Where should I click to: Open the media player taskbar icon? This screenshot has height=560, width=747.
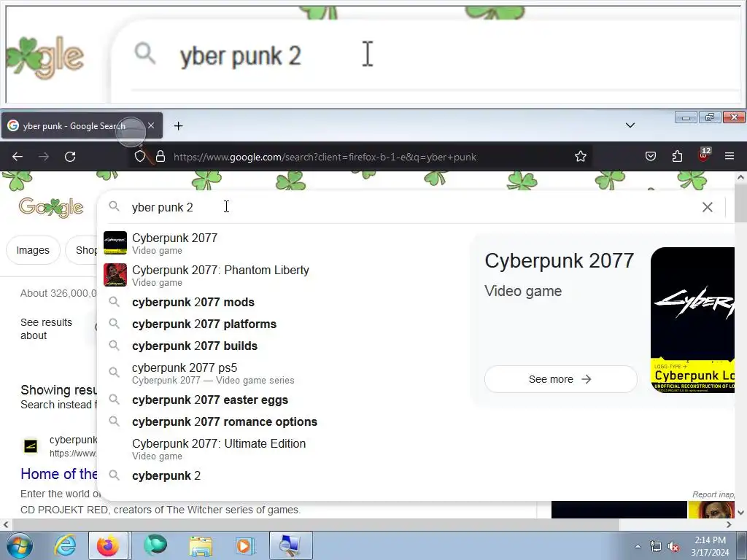244,545
